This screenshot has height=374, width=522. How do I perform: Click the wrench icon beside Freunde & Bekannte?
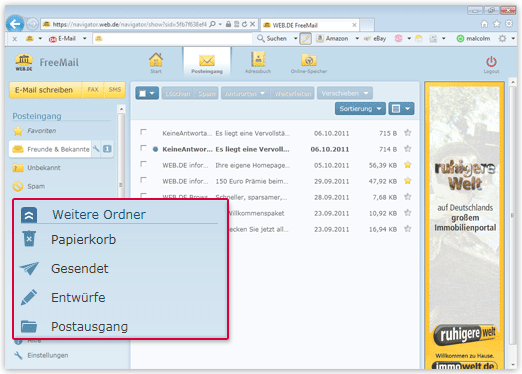[x=96, y=149]
